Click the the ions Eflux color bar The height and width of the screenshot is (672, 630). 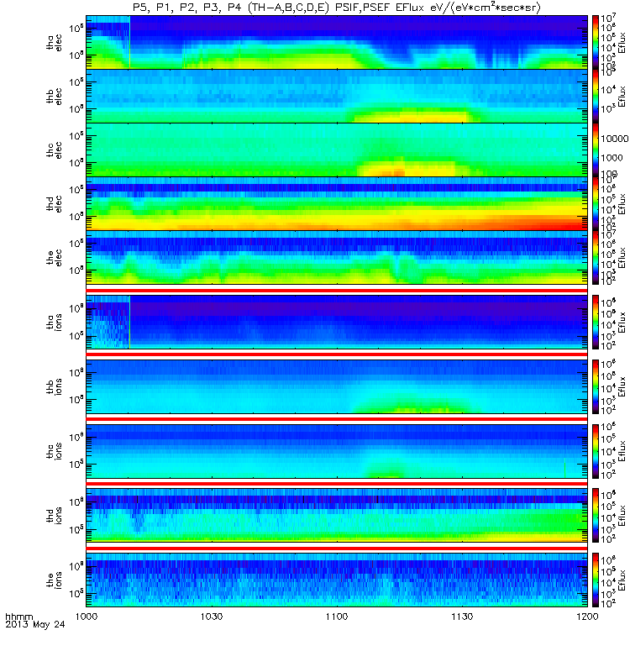click(596, 580)
